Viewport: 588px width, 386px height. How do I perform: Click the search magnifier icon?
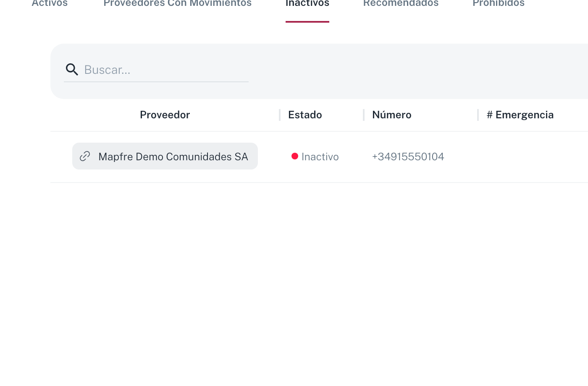click(x=72, y=69)
